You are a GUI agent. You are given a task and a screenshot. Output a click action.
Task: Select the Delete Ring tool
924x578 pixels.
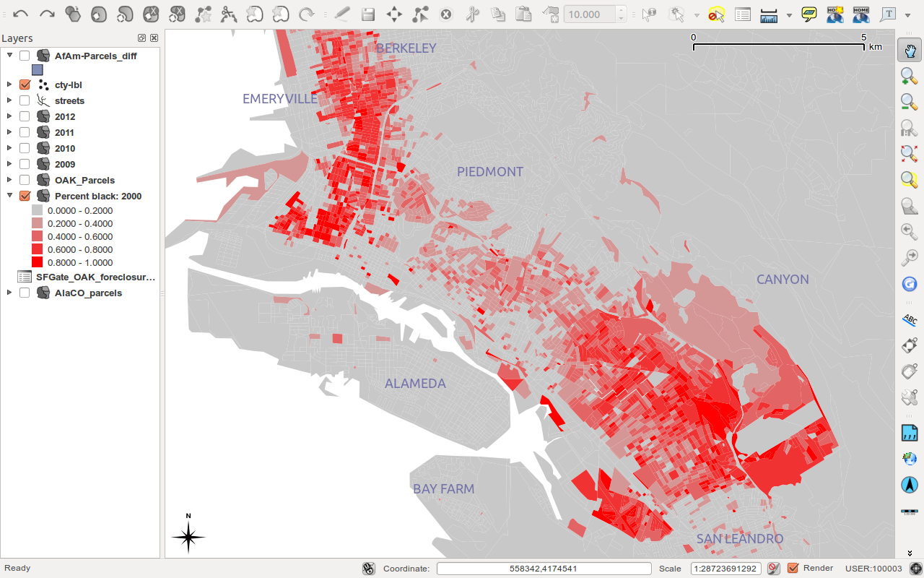pyautogui.click(x=151, y=14)
